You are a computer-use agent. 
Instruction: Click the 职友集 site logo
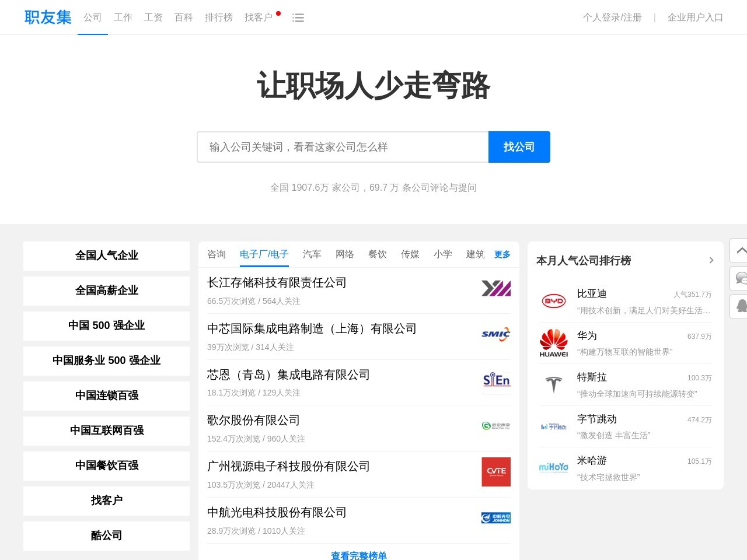pos(47,17)
